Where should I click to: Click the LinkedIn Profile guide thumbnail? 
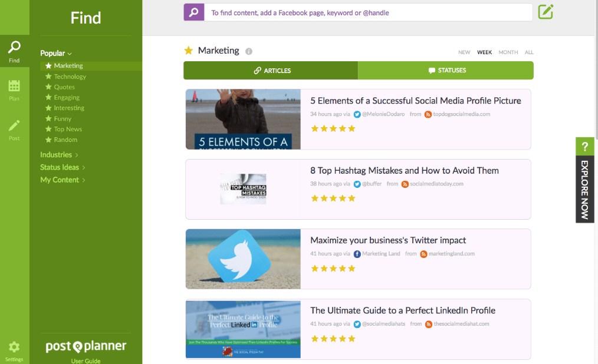[243, 329]
